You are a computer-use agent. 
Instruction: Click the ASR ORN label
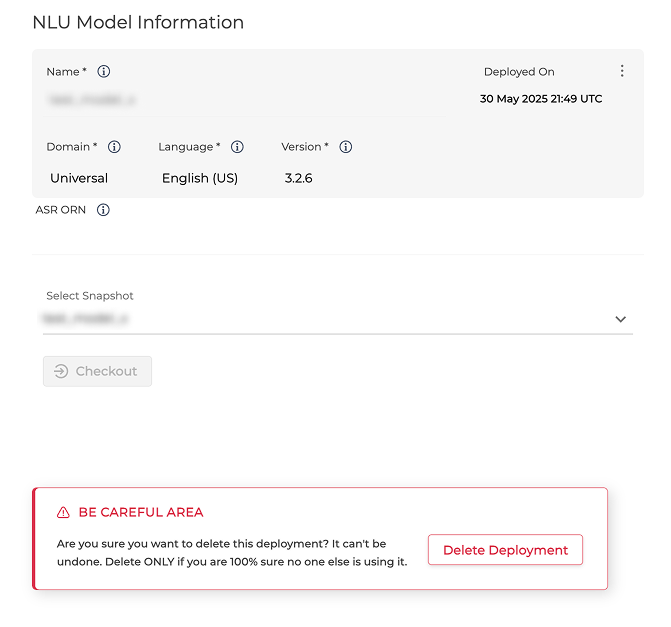[x=61, y=210]
